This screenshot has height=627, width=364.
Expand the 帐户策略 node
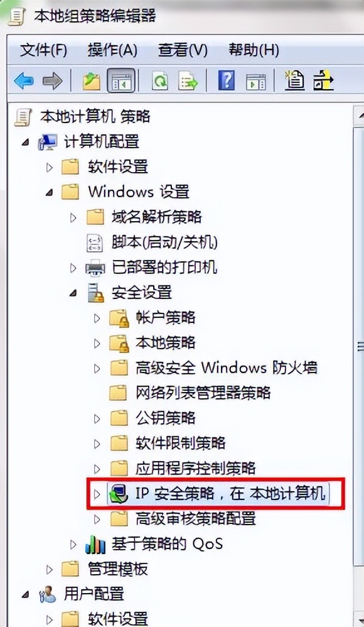click(x=97, y=318)
